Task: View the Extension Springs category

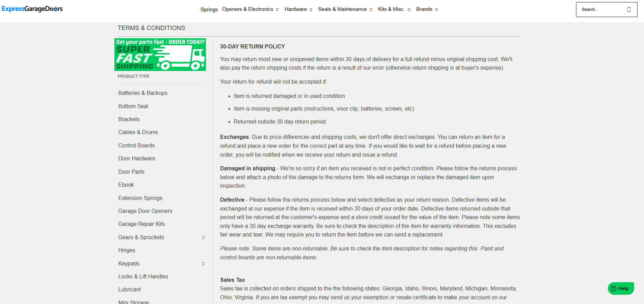Action: pos(140,198)
